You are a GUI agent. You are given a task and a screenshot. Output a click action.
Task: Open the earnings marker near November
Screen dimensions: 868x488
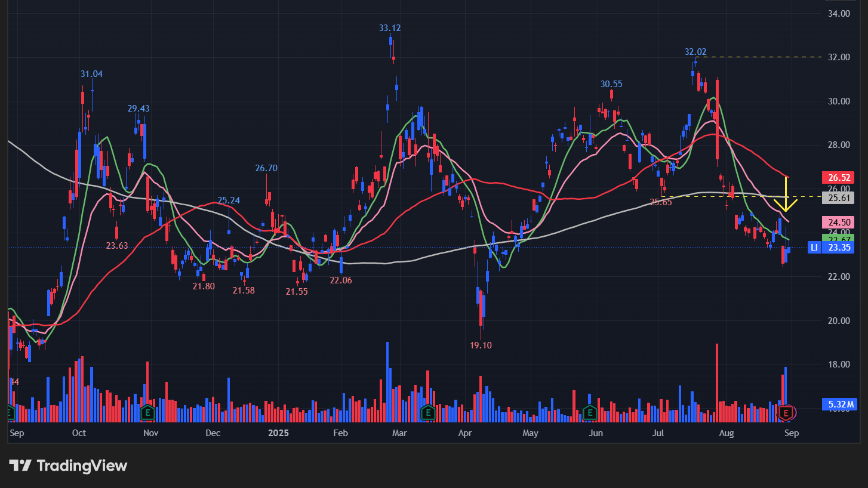point(147,412)
